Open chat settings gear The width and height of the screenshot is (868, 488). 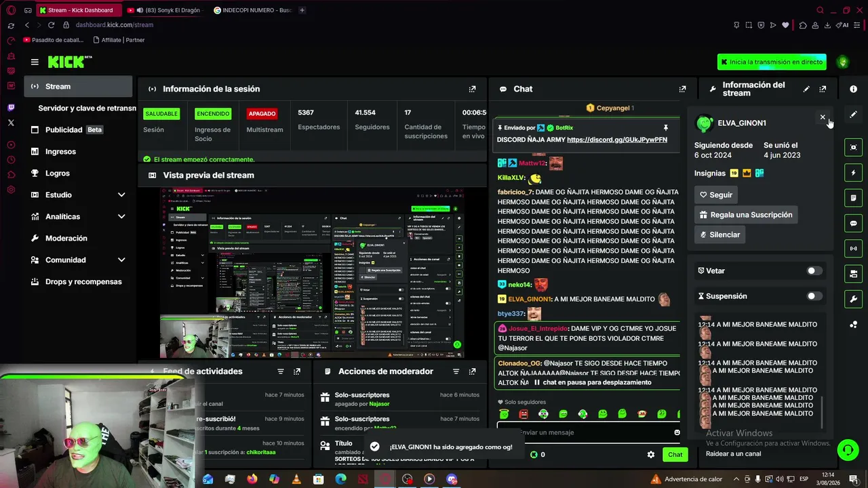(x=651, y=455)
